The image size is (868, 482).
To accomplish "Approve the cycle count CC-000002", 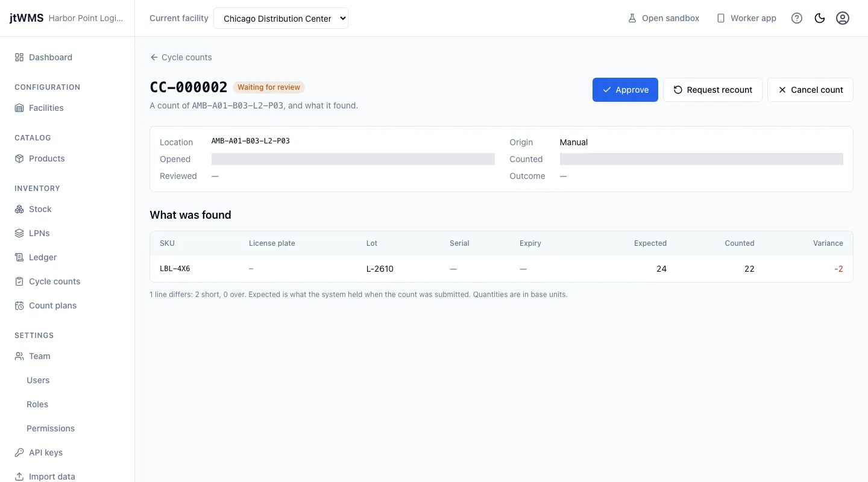I will tap(625, 90).
